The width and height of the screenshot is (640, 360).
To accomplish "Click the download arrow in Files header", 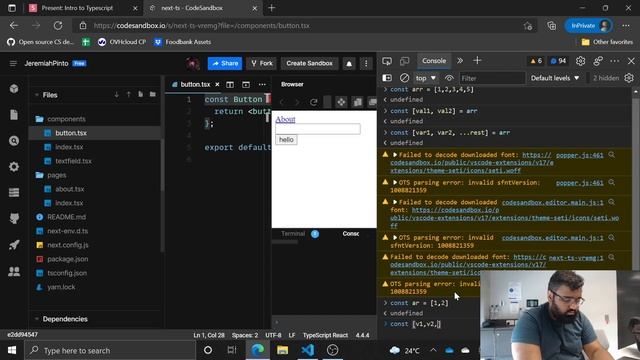I will [x=117, y=94].
